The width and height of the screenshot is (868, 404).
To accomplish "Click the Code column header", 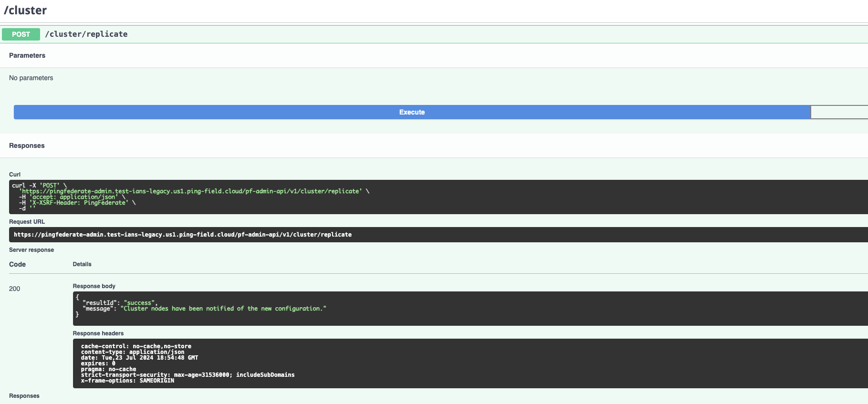I will click(x=18, y=264).
